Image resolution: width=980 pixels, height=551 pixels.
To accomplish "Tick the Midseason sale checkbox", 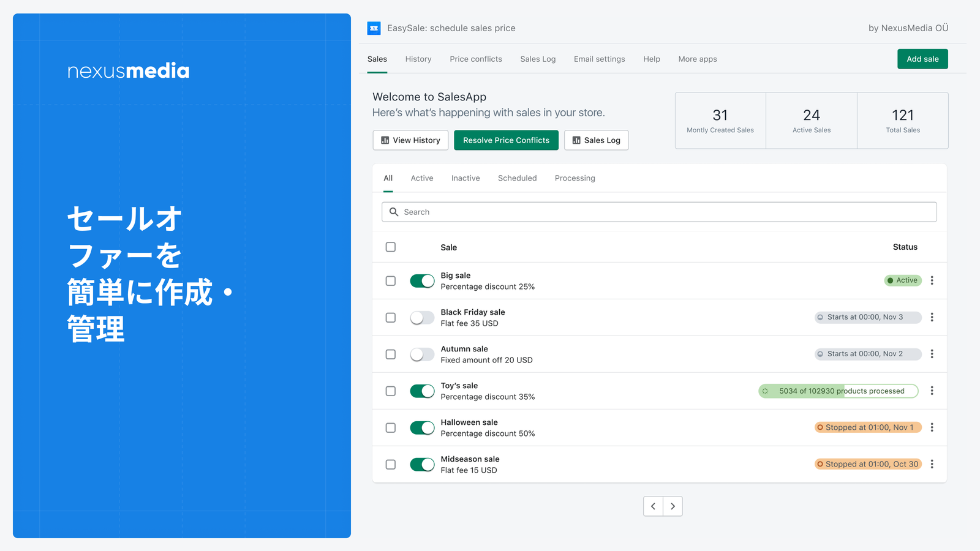I will [391, 465].
